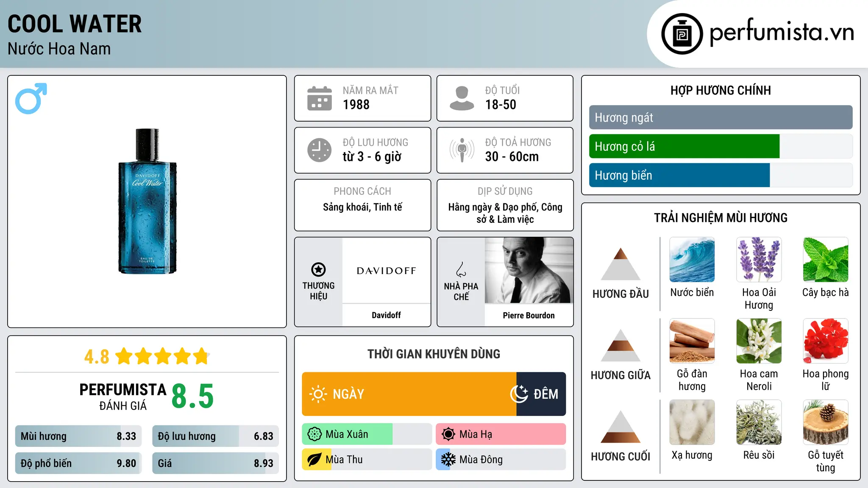Click the 'THỜI GIAN KHUYÊN DÙNG' heading

tap(434, 354)
